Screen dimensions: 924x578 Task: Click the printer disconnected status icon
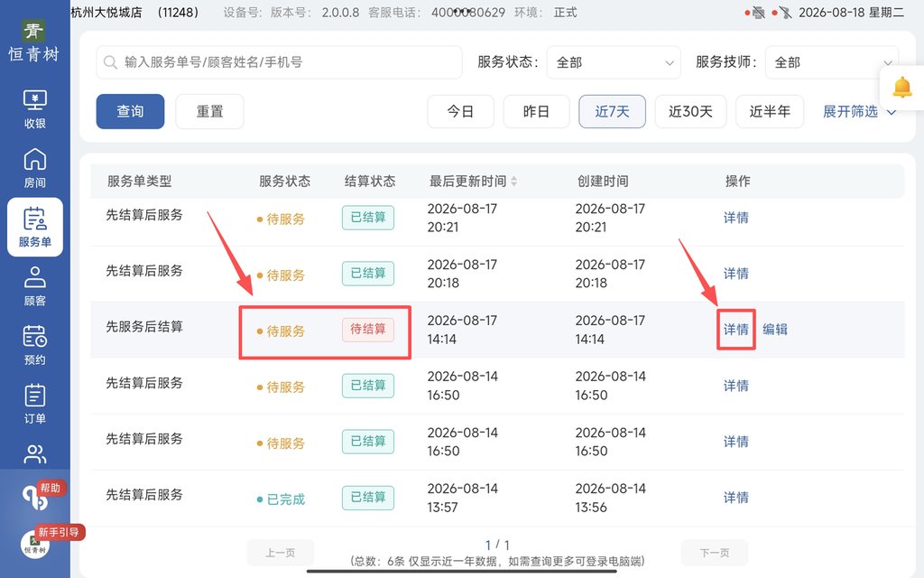pyautogui.click(x=758, y=13)
